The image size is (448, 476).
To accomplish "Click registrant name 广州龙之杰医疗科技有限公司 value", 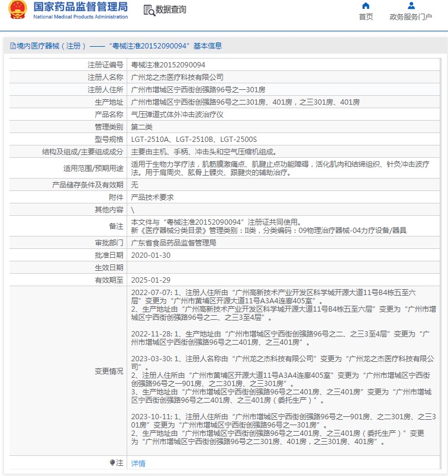I will pos(177,77).
